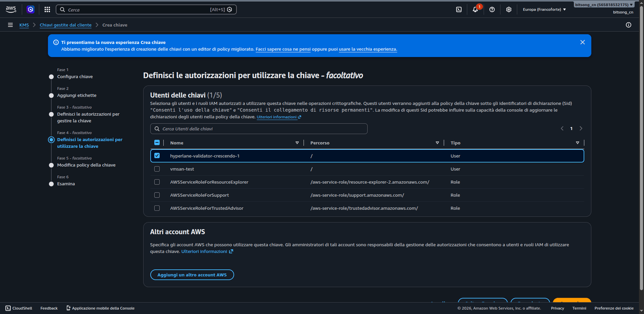Click the KMS breadcrumb link
Image resolution: width=644 pixels, height=314 pixels.
click(x=24, y=25)
